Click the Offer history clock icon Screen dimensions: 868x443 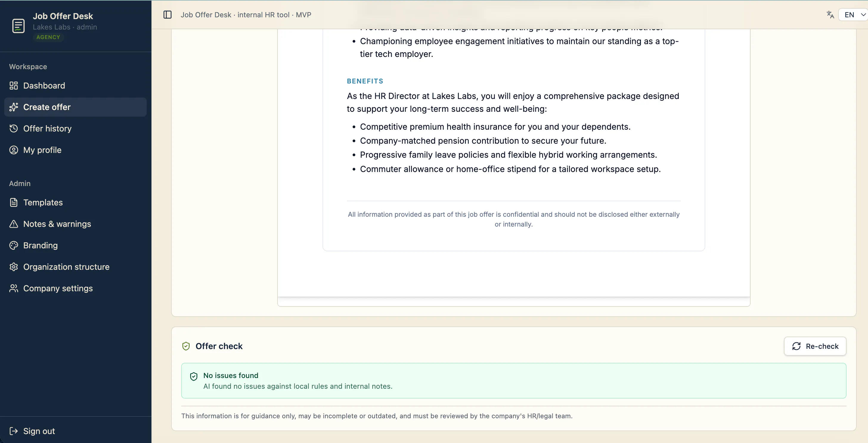pos(13,129)
